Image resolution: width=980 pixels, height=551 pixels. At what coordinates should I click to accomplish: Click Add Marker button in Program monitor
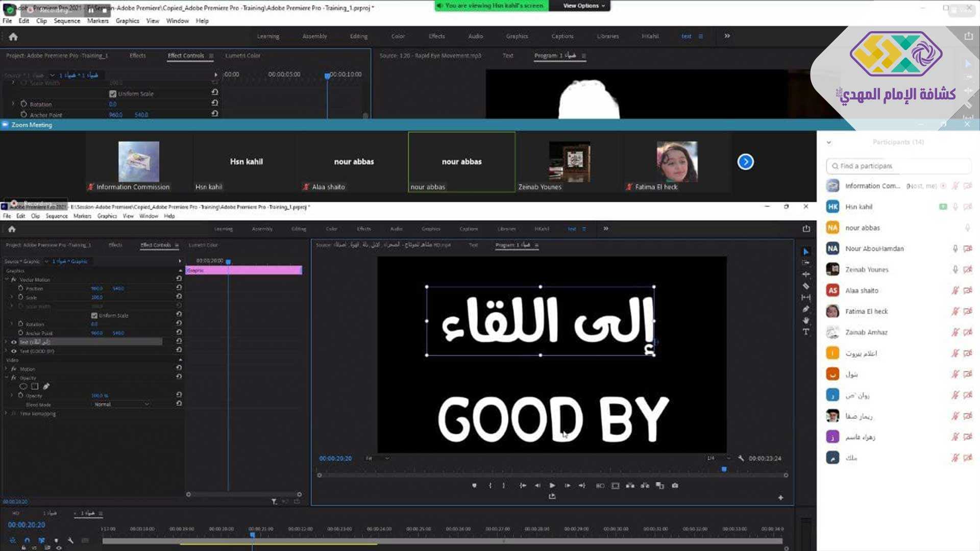click(474, 486)
